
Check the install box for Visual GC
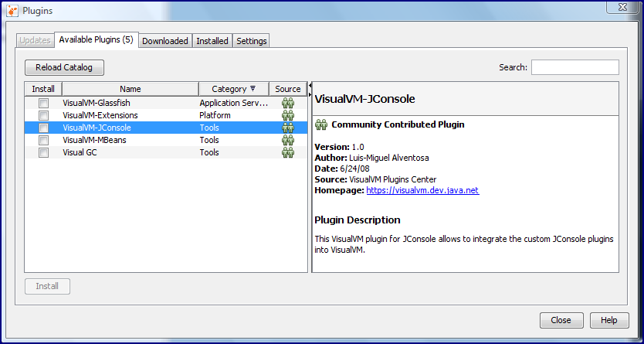43,152
